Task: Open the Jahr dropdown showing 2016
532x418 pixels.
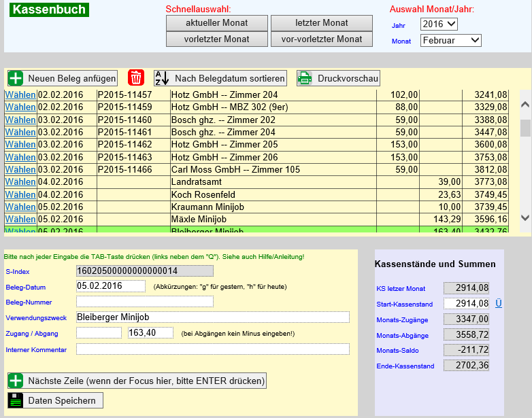Action: [439, 24]
